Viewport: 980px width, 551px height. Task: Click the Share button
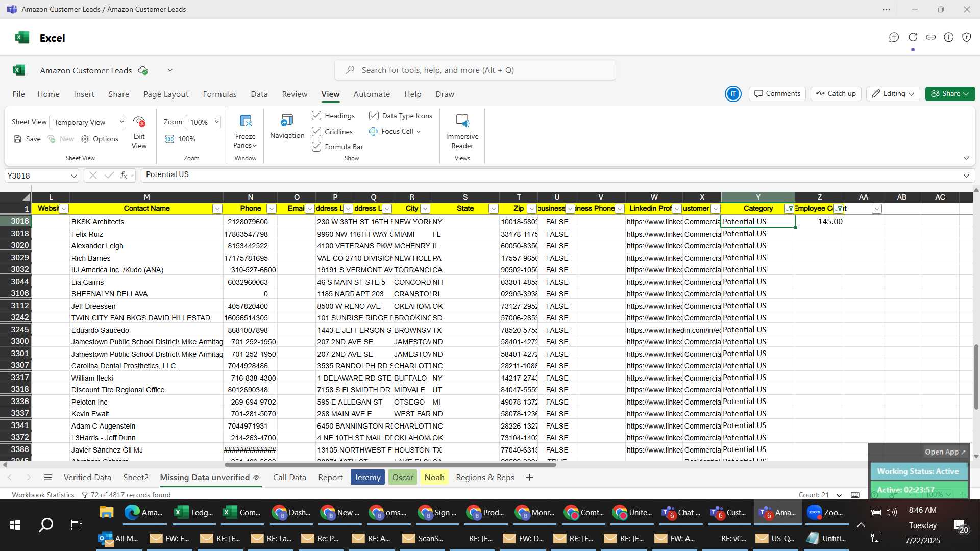click(950, 94)
